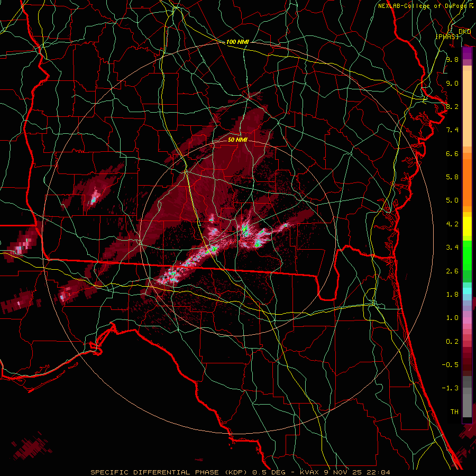The image size is (476, 476).
Task: Click the 100 NMI range ring label
Action: coord(237,42)
